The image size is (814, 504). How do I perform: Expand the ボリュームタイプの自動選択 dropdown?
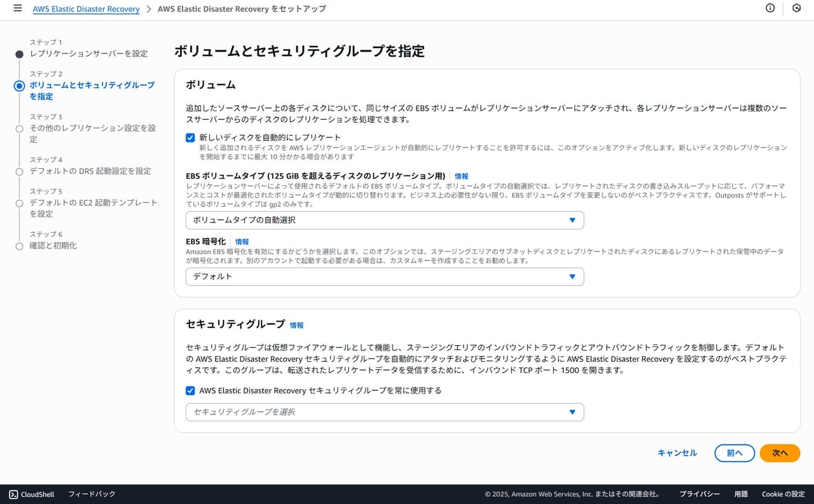tap(384, 220)
